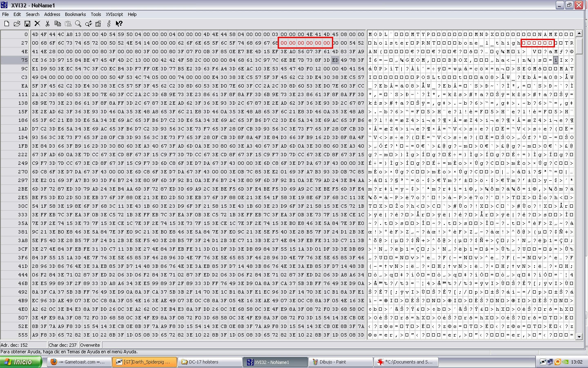The width and height of the screenshot is (588, 368).
Task: Click the Inicio start button
Action: [x=21, y=362]
